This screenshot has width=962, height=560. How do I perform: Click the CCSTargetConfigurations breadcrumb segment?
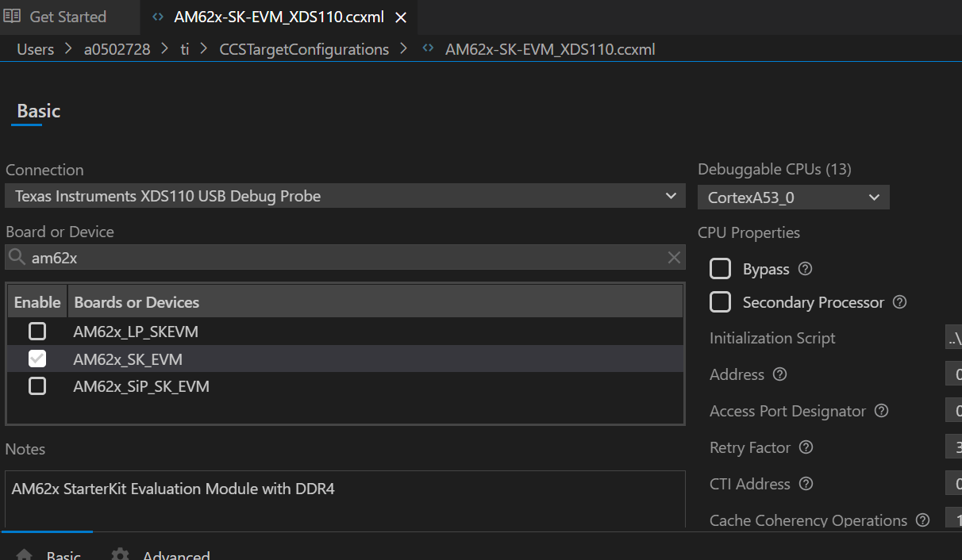pyautogui.click(x=304, y=49)
